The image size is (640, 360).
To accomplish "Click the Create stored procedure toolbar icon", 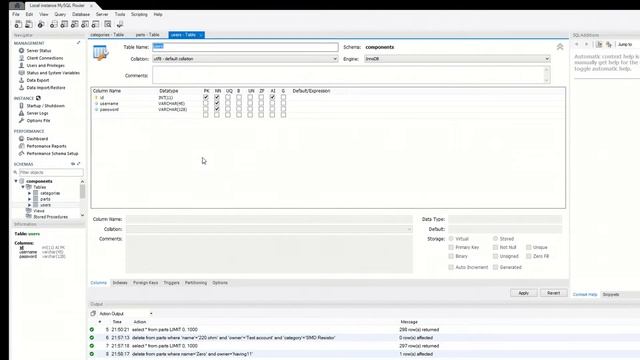I will [84, 24].
